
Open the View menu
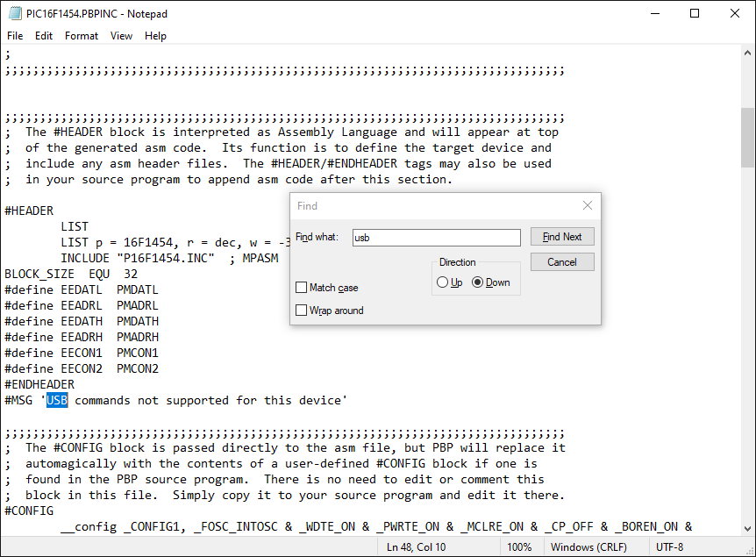pos(121,36)
